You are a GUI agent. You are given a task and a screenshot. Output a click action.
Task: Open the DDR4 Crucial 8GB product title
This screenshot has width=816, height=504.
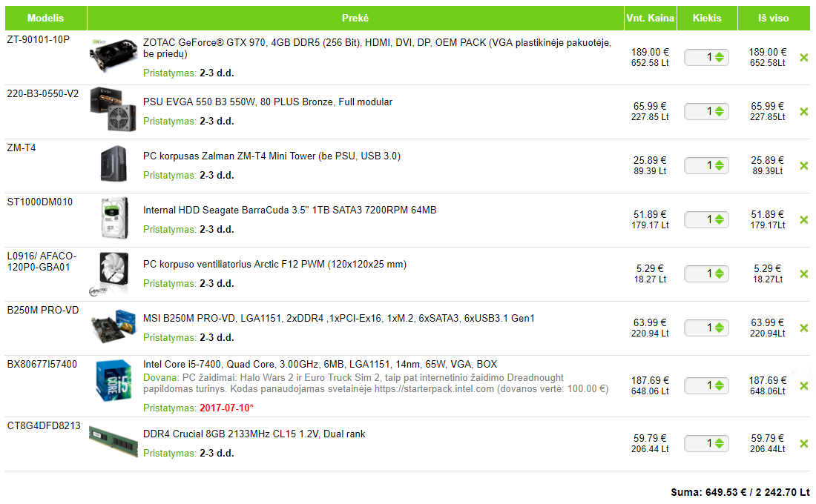254,434
